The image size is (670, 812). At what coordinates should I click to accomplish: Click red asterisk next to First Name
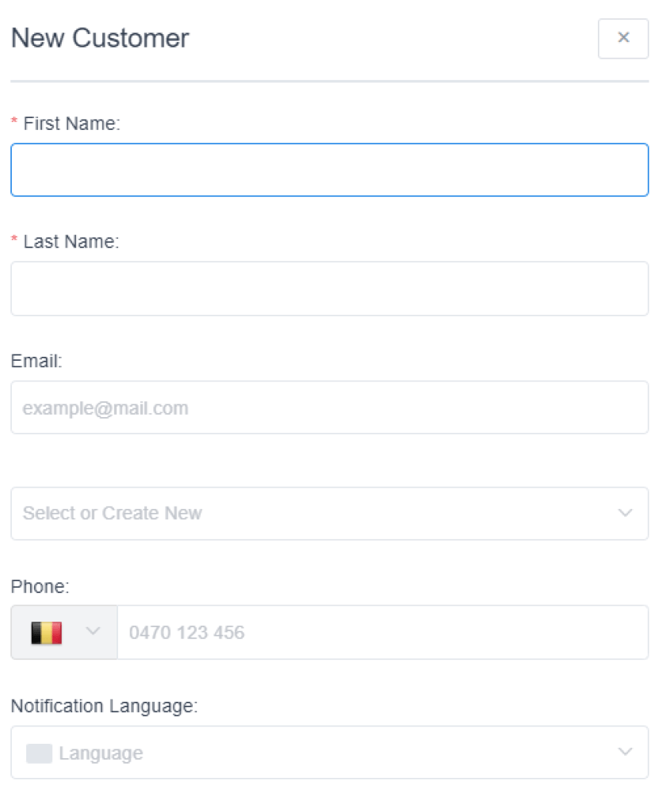click(14, 124)
